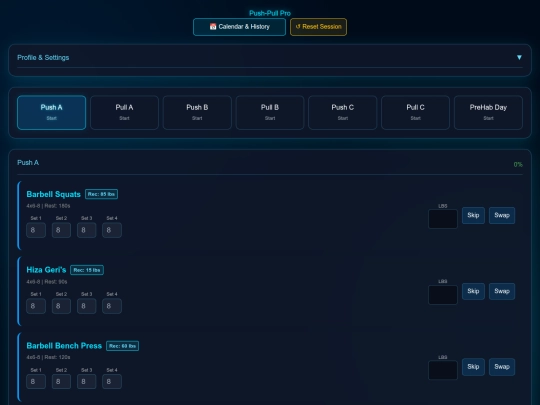Skip the Barbell Squats exercise
Image resolution: width=540 pixels, height=405 pixels.
473,215
